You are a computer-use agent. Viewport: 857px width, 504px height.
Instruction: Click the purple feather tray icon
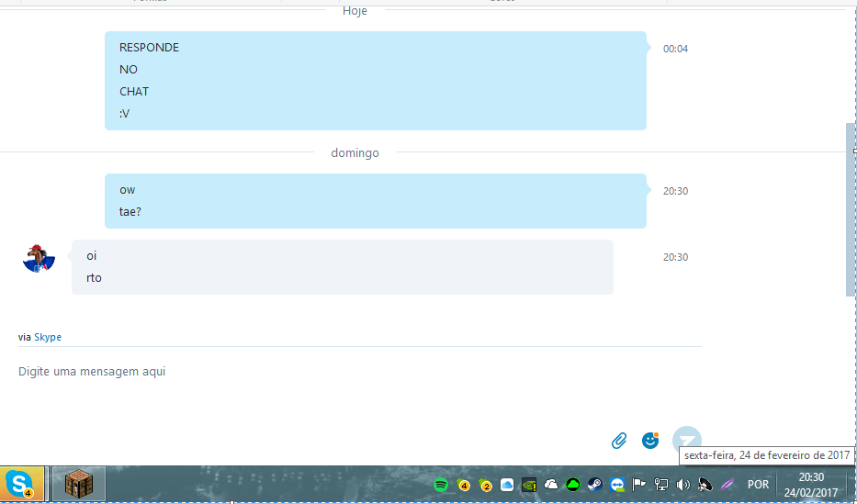[727, 485]
